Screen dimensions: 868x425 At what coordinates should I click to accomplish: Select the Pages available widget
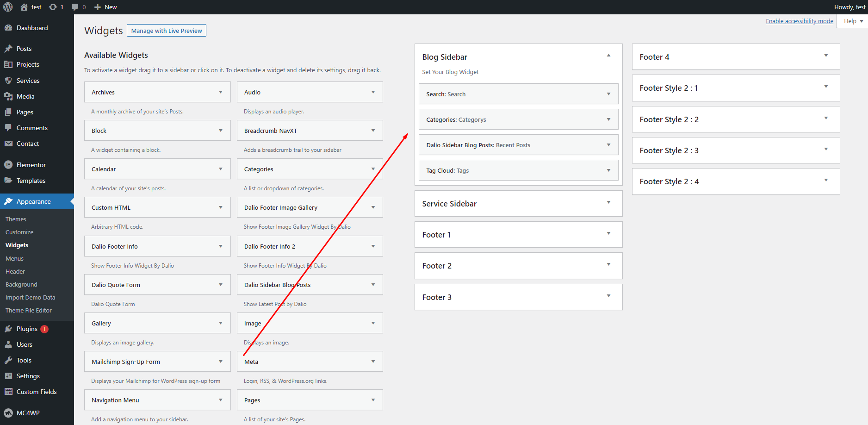310,400
